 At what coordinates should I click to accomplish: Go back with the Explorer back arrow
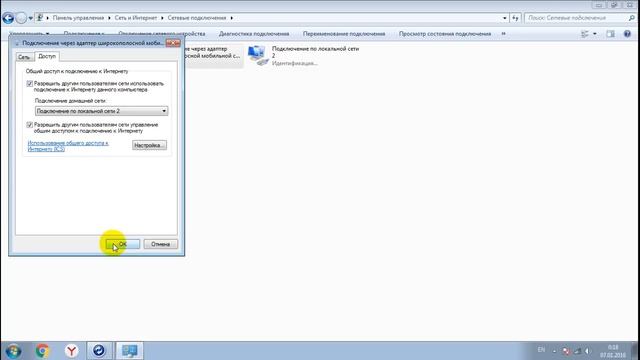coord(8,18)
